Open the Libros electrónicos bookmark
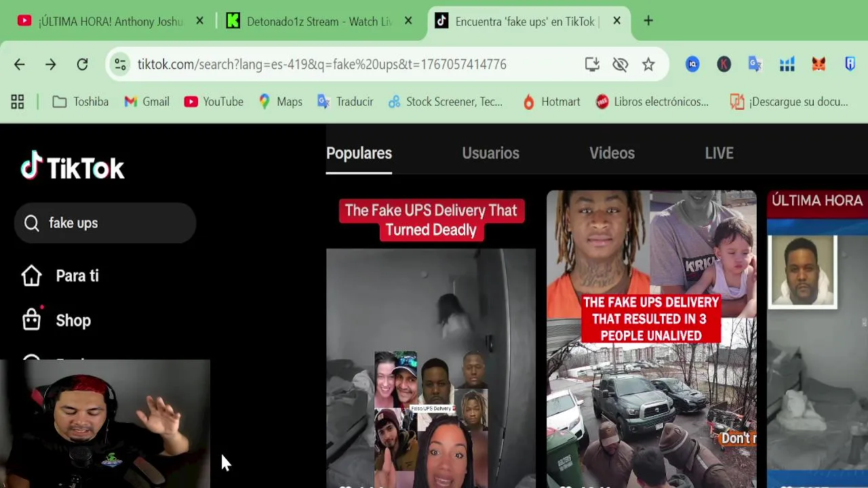Viewport: 868px width, 488px height. coord(652,102)
